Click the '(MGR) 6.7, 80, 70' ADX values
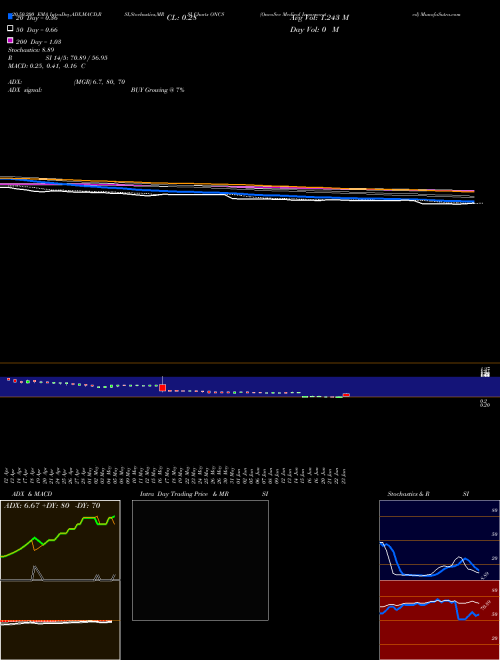 pos(99,82)
